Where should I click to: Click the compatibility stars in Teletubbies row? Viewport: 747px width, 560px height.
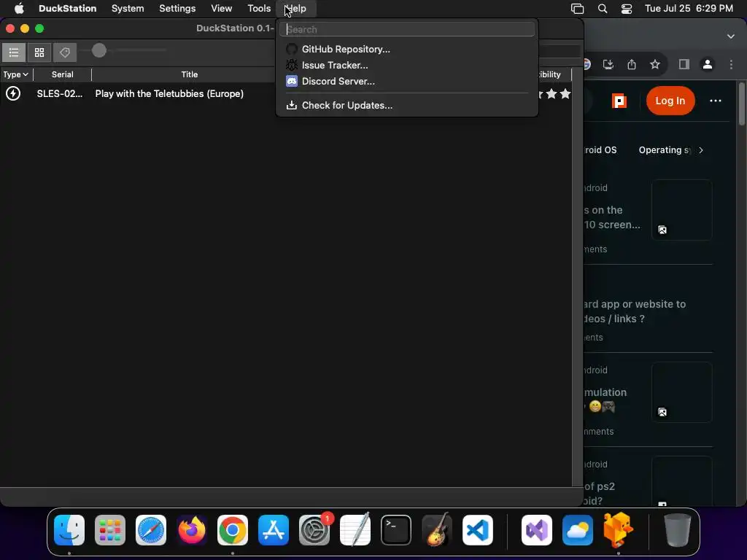click(x=555, y=94)
